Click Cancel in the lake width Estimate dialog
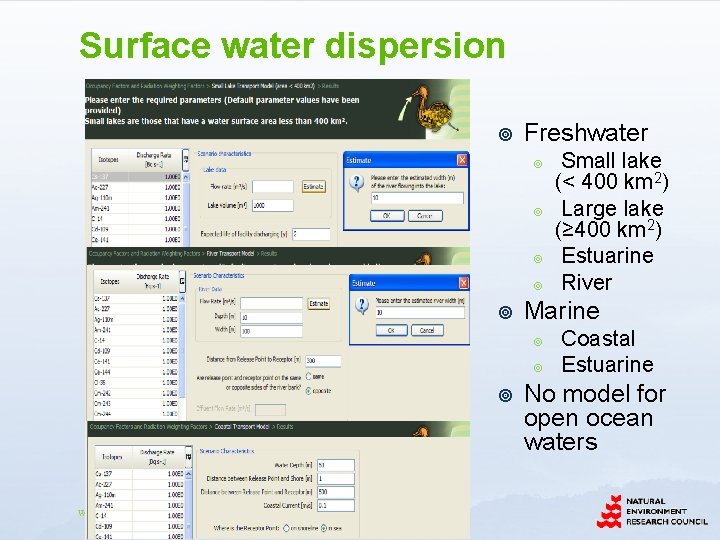 pyautogui.click(x=425, y=216)
